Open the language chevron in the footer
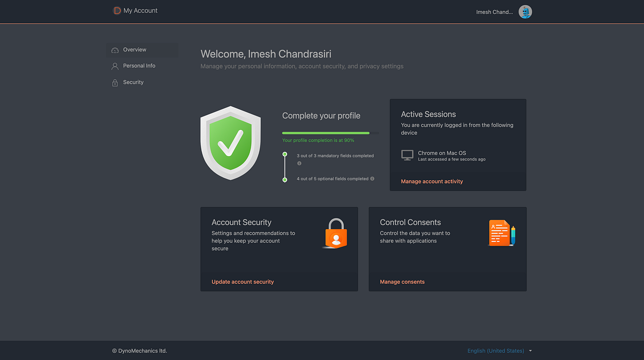Image resolution: width=644 pixels, height=360 pixels. pyautogui.click(x=530, y=350)
